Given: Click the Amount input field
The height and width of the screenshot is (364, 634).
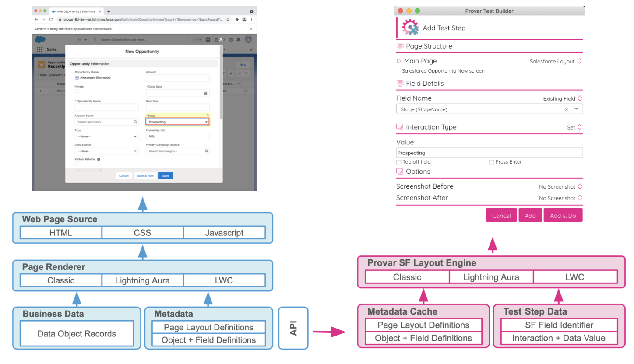Looking at the screenshot, I should point(177,78).
